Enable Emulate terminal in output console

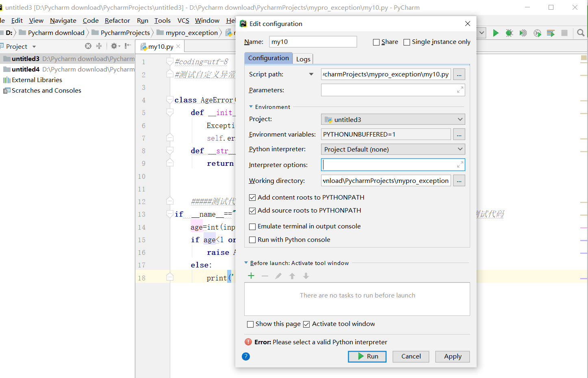pyautogui.click(x=252, y=227)
